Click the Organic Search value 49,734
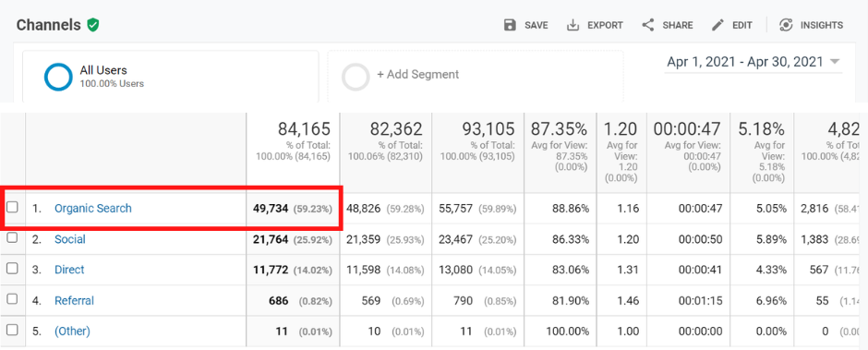This screenshot has width=868, height=350. [x=271, y=208]
